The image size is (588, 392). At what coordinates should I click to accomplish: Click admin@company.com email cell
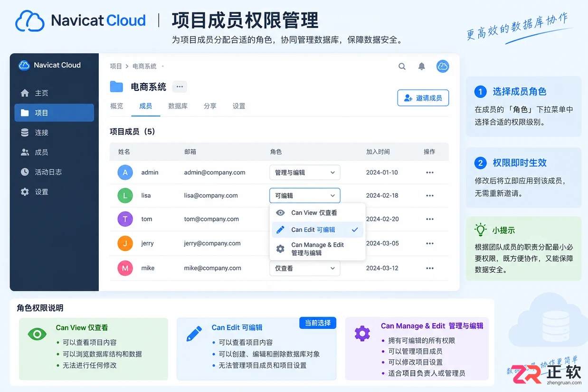[215, 172]
